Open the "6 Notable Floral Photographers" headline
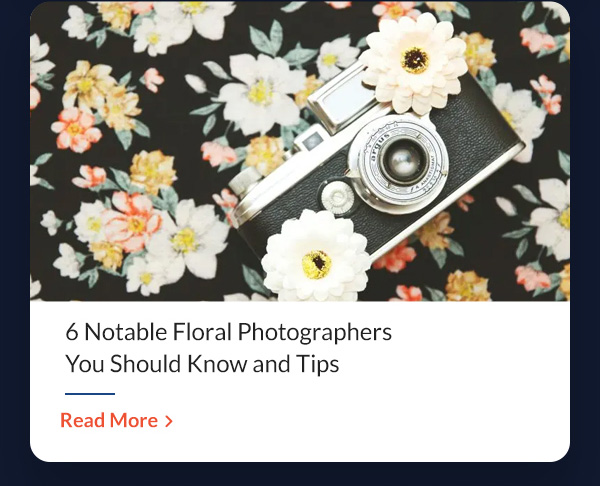This screenshot has height=486, width=600. [x=228, y=331]
